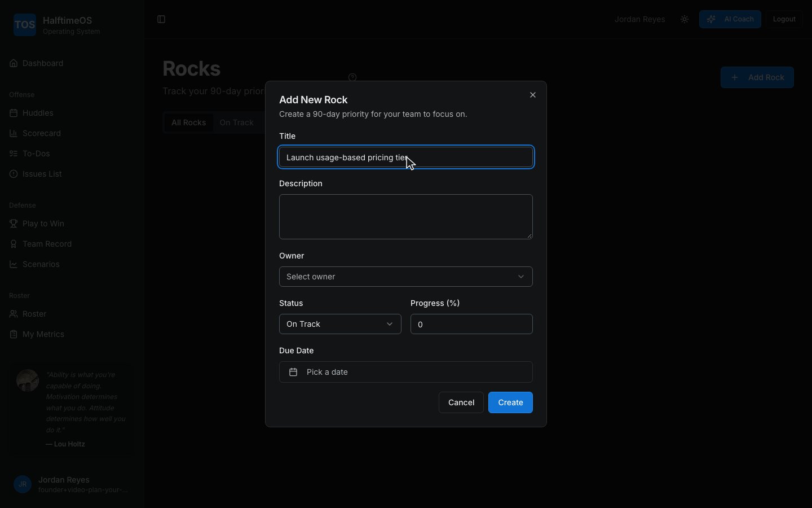This screenshot has height=508, width=812.
Task: Open Scorecard in the sidebar
Action: (72, 133)
